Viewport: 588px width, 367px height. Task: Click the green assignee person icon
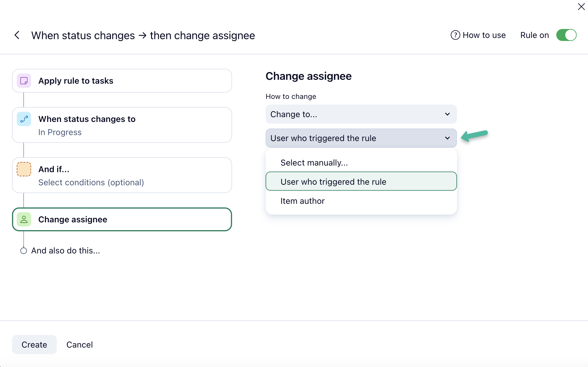pyautogui.click(x=24, y=219)
